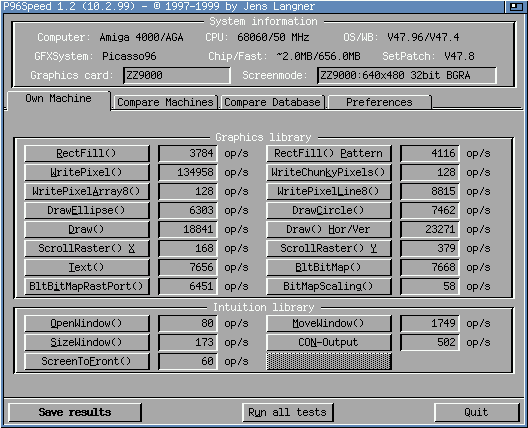The image size is (528, 428).
Task: Click the ScreenToFront() test button
Action: click(87, 361)
